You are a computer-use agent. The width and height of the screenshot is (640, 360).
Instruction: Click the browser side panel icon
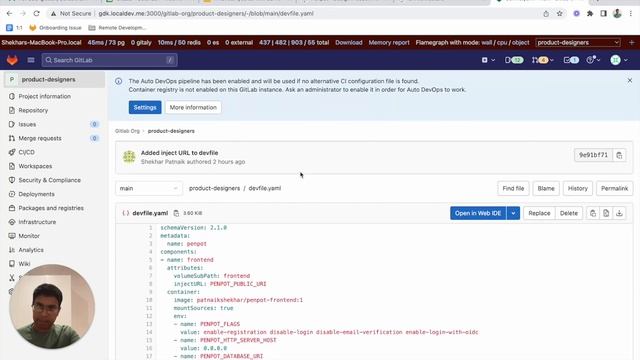tap(603, 13)
